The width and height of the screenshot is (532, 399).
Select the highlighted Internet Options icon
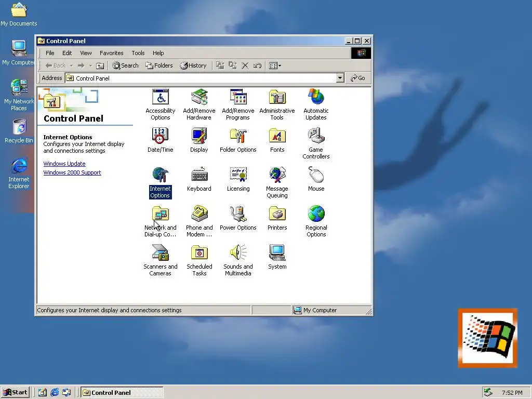tap(160, 182)
